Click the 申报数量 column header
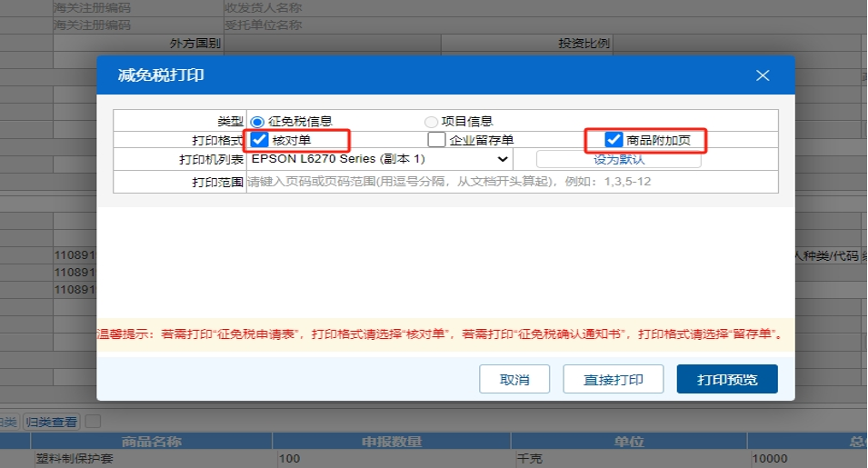The width and height of the screenshot is (868, 468). point(391,442)
